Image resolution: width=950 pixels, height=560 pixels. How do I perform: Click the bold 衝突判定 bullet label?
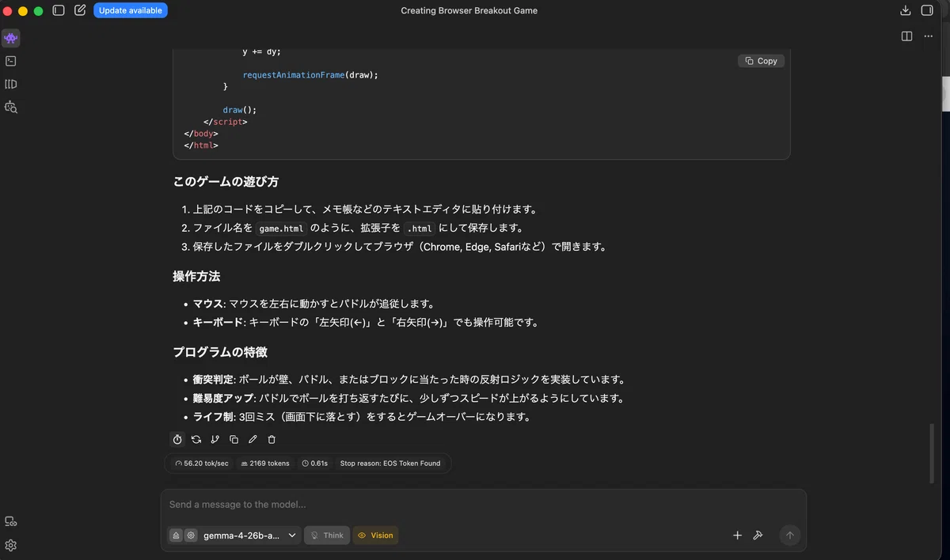(213, 380)
